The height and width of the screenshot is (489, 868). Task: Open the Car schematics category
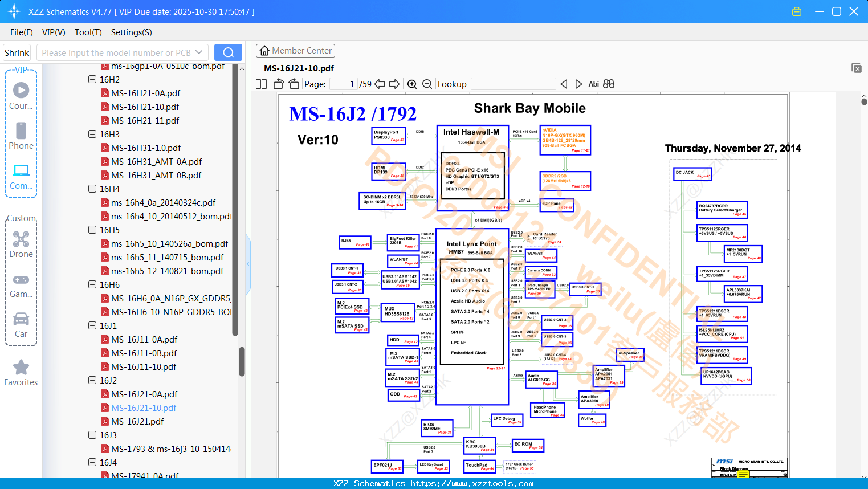pos(21,325)
